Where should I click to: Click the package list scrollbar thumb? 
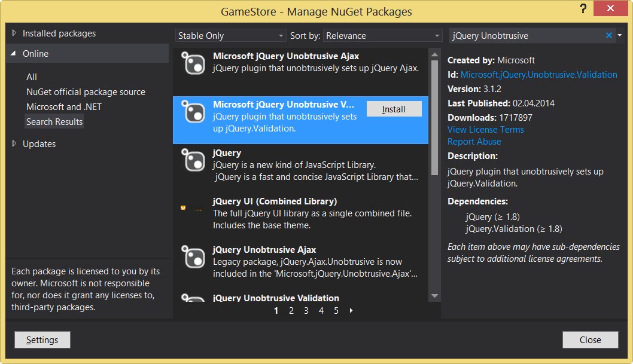434,118
